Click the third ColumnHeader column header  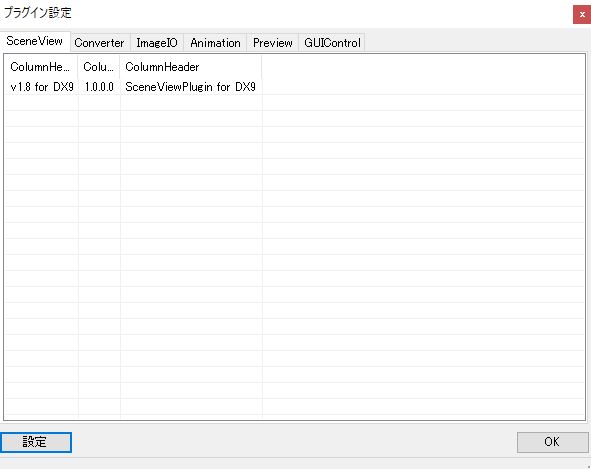pos(191,67)
